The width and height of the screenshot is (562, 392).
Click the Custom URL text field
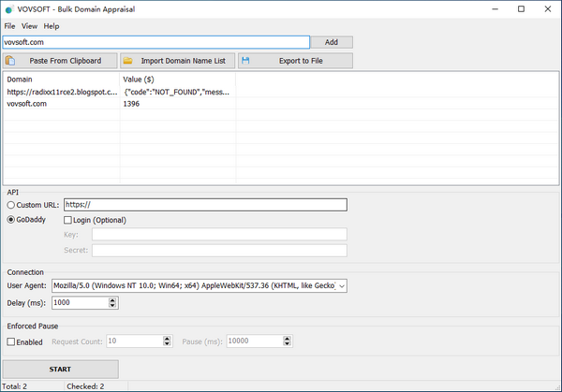(206, 205)
